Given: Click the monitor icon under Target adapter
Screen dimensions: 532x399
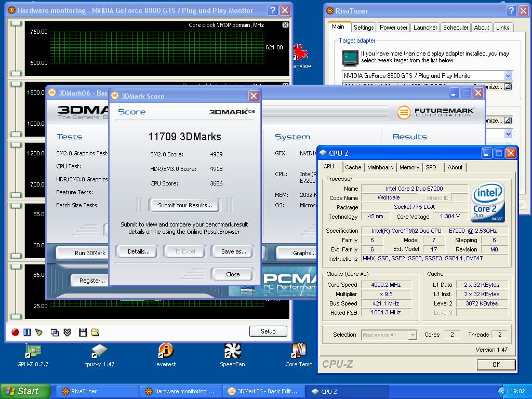Looking at the screenshot, I should pyautogui.click(x=350, y=58).
